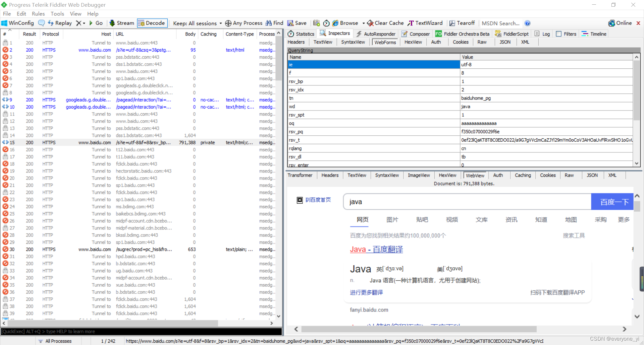This screenshot has width=644, height=345.
Task: Click the WinConfig toolbar icon
Action: coord(18,23)
